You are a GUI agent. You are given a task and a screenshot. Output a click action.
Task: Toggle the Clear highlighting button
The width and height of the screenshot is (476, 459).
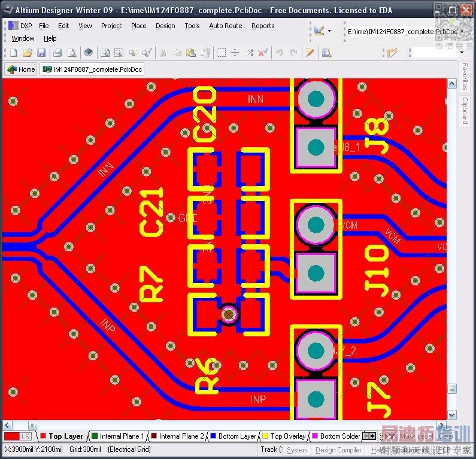click(x=446, y=436)
